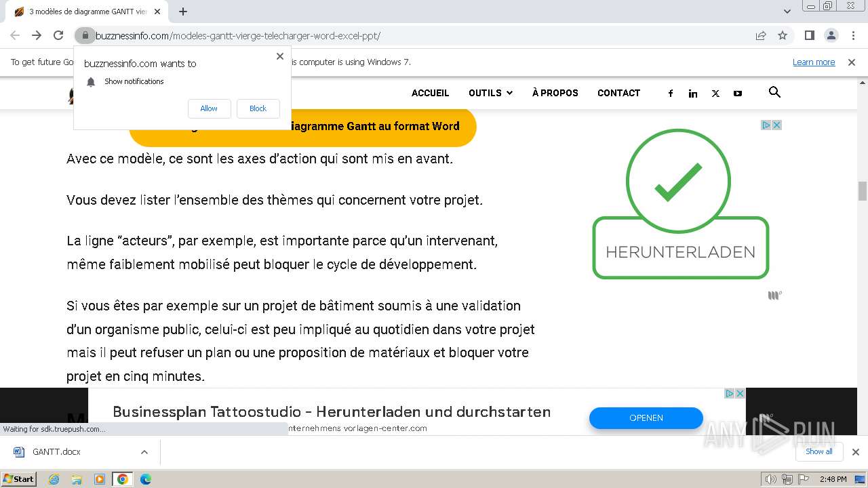Open the CONTACT page
Image resolution: width=868 pixels, height=488 pixels.
pos(618,94)
